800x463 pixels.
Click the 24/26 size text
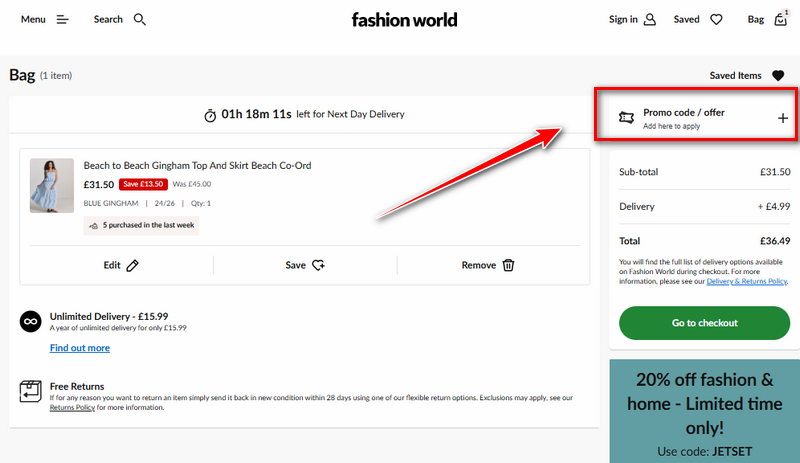[x=165, y=203]
